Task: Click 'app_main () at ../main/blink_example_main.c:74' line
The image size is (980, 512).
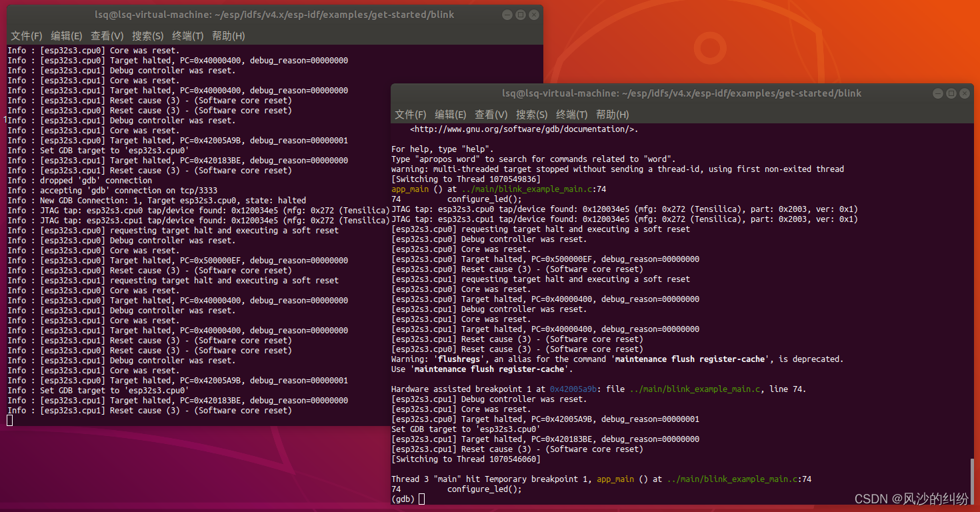Action: 499,189
